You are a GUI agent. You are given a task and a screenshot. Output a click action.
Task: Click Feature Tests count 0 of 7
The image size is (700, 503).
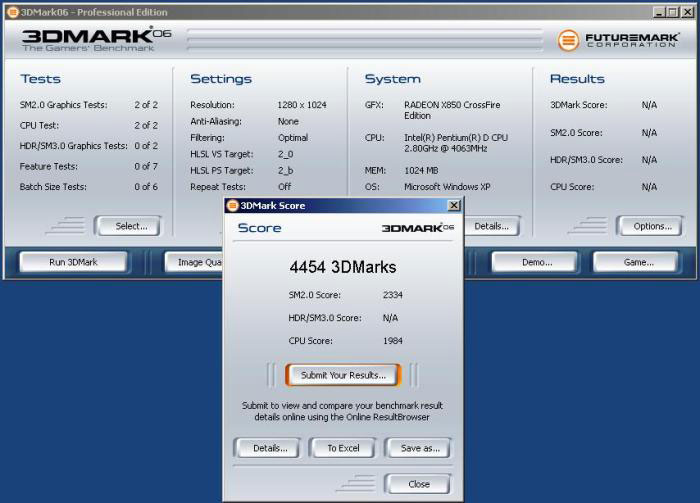point(146,166)
